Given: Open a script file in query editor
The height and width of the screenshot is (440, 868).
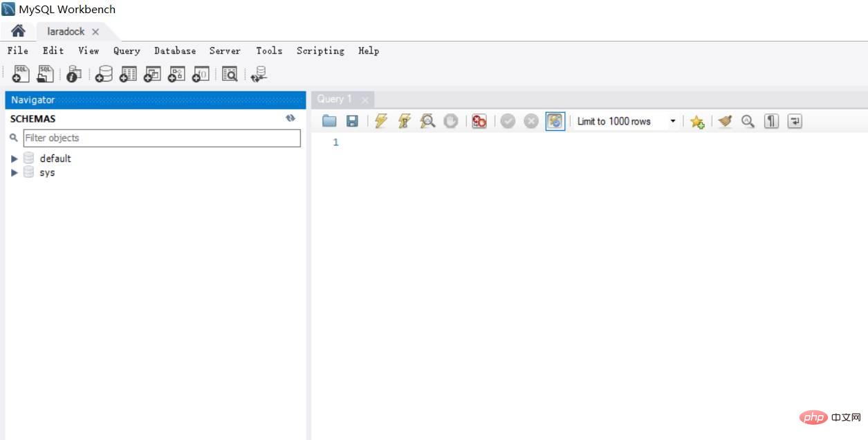Looking at the screenshot, I should click(x=329, y=121).
